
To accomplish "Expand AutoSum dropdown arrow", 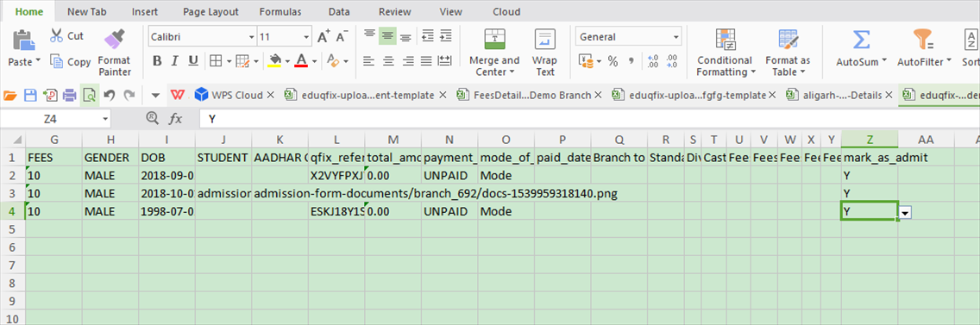I will (884, 61).
